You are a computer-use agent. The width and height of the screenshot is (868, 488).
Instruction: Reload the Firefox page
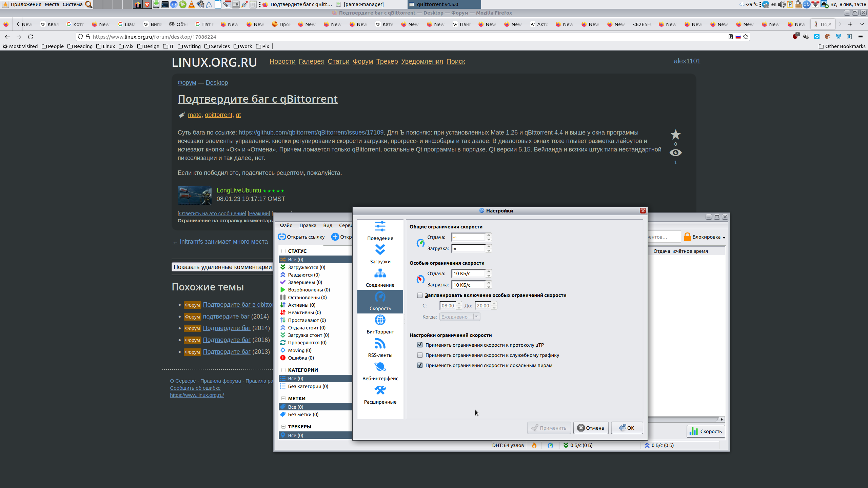[x=31, y=37]
